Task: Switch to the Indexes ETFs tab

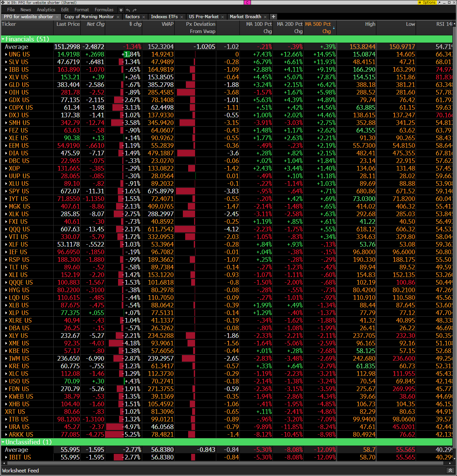Action: pos(164,17)
